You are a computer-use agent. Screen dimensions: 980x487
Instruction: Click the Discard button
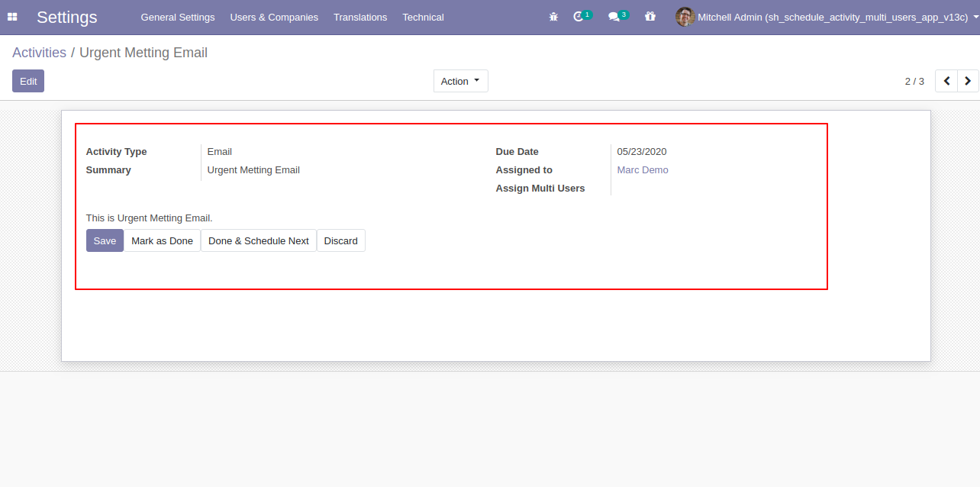point(341,240)
